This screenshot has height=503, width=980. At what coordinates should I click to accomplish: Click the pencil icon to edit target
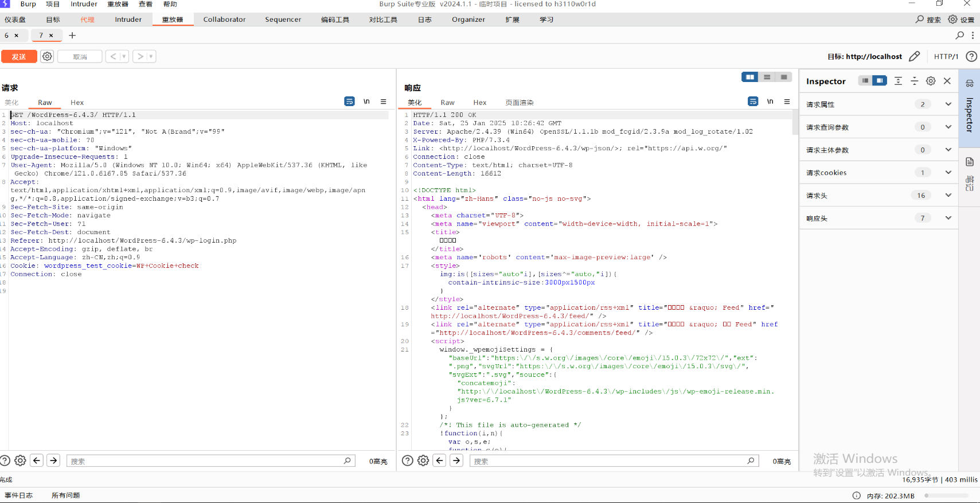tap(914, 56)
